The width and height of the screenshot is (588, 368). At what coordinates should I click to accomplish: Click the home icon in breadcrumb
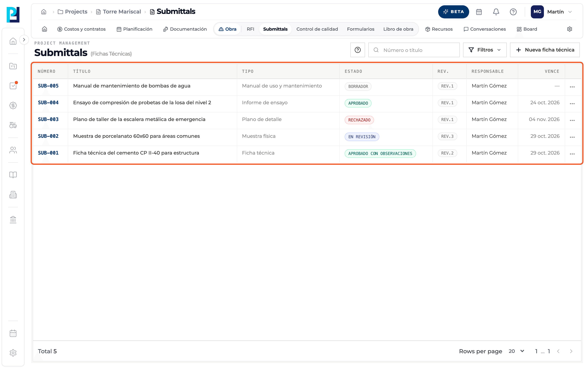point(44,12)
